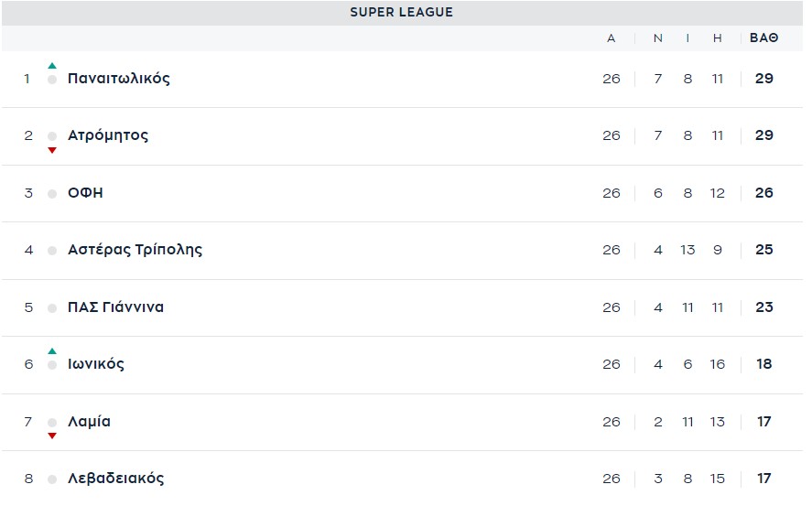Click the grey dot next to ΟΦΗ

click(52, 193)
